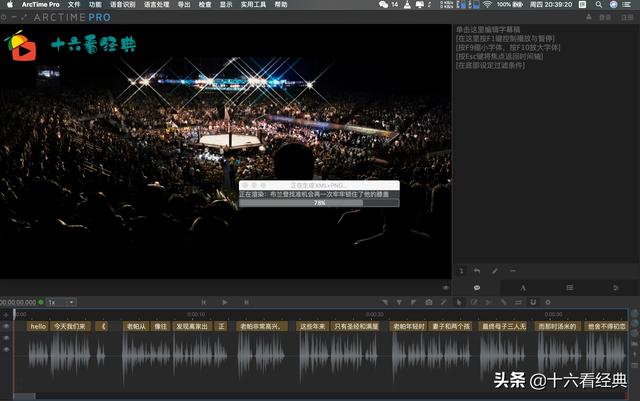
Task: Click the undo arrow below subtitle script panel
Action: pyautogui.click(x=477, y=271)
